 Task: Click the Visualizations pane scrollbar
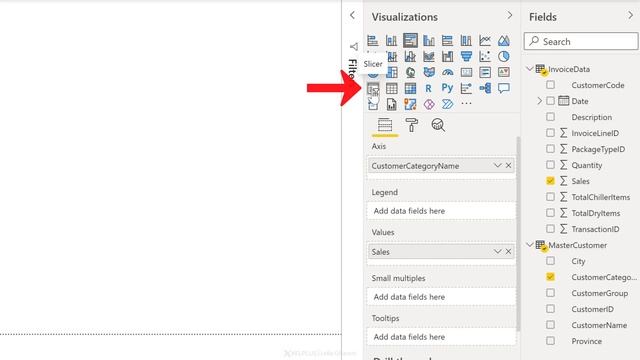(x=518, y=234)
